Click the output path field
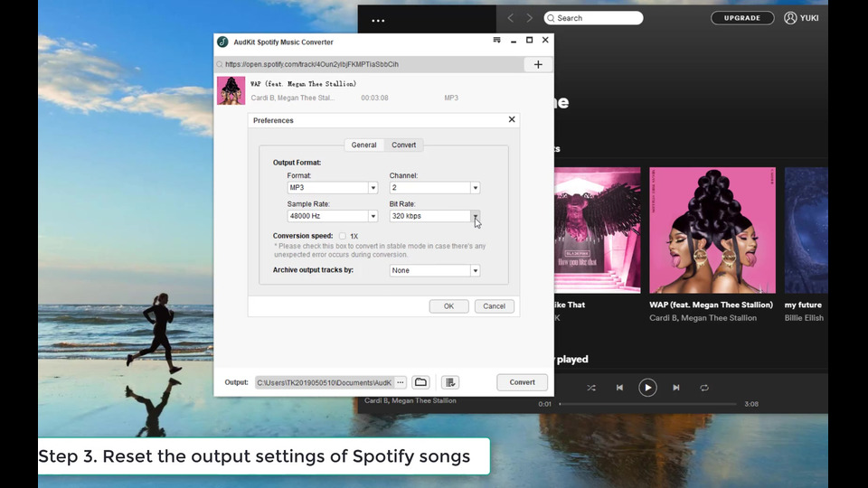Viewport: 868px width, 488px height. tap(325, 382)
